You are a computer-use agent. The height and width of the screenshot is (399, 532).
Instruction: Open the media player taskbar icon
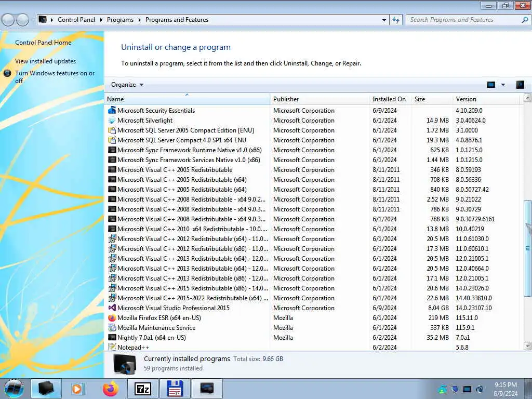(77, 389)
